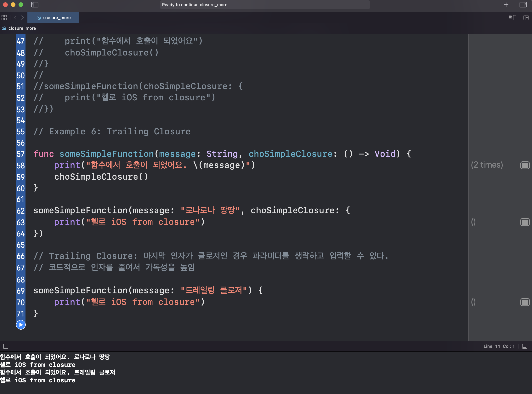This screenshot has height=394, width=532.
Task: Run playground with the blue play button
Action: 21,325
